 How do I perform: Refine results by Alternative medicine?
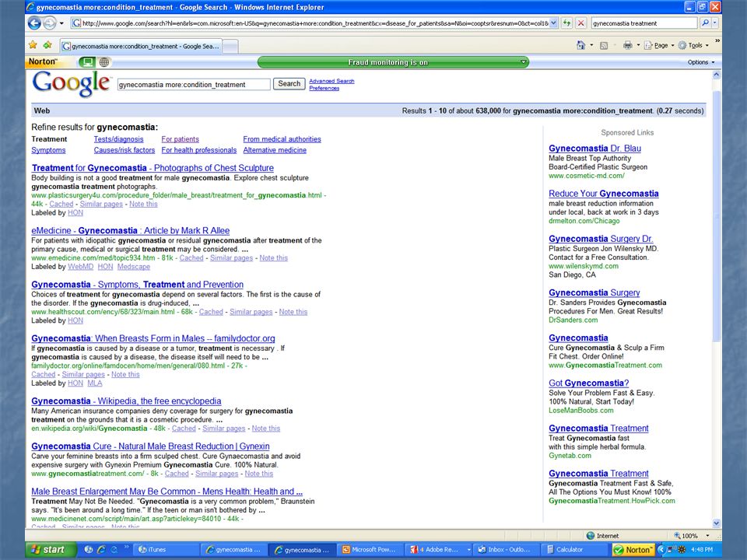(275, 150)
